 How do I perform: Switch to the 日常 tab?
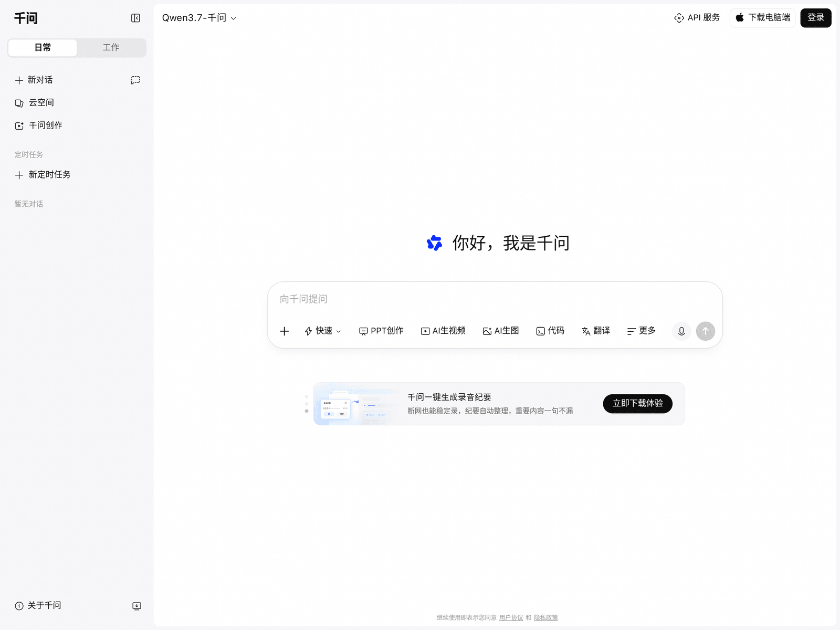(43, 48)
